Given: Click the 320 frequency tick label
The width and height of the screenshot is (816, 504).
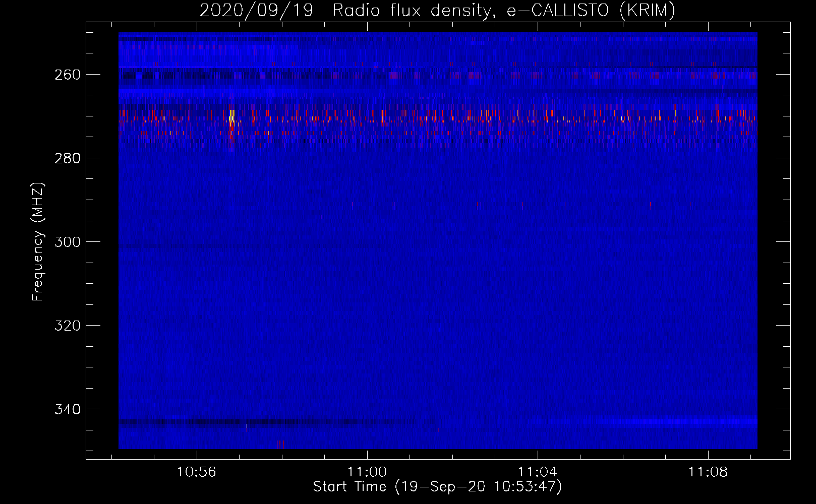Looking at the screenshot, I should click(x=68, y=326).
